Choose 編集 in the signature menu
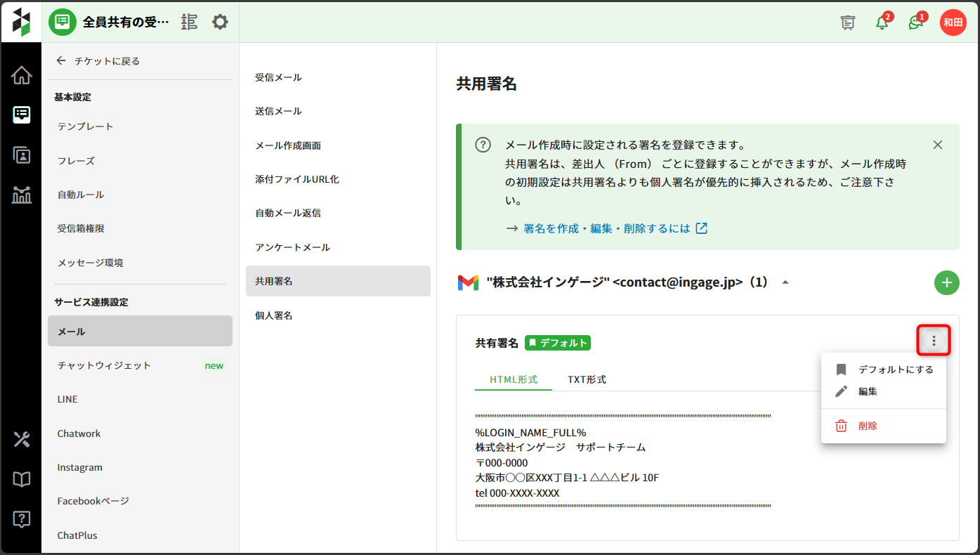This screenshot has width=980, height=555. point(868,391)
